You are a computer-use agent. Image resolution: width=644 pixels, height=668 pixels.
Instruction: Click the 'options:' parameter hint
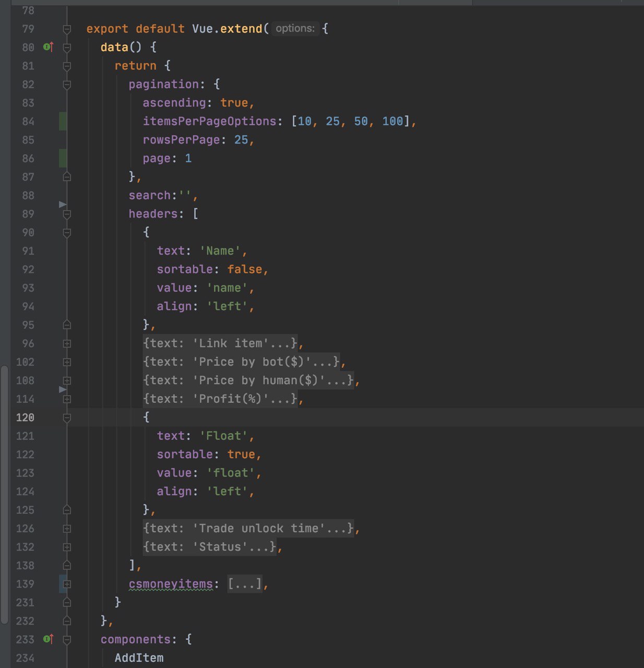tap(295, 28)
